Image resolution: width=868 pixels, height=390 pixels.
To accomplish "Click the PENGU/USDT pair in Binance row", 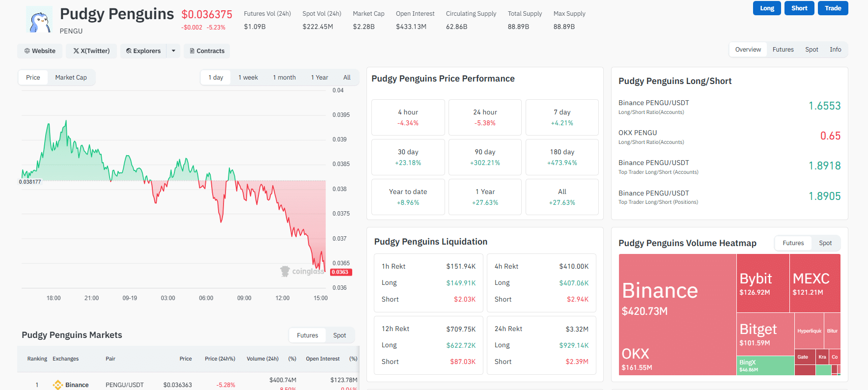I will point(125,385).
